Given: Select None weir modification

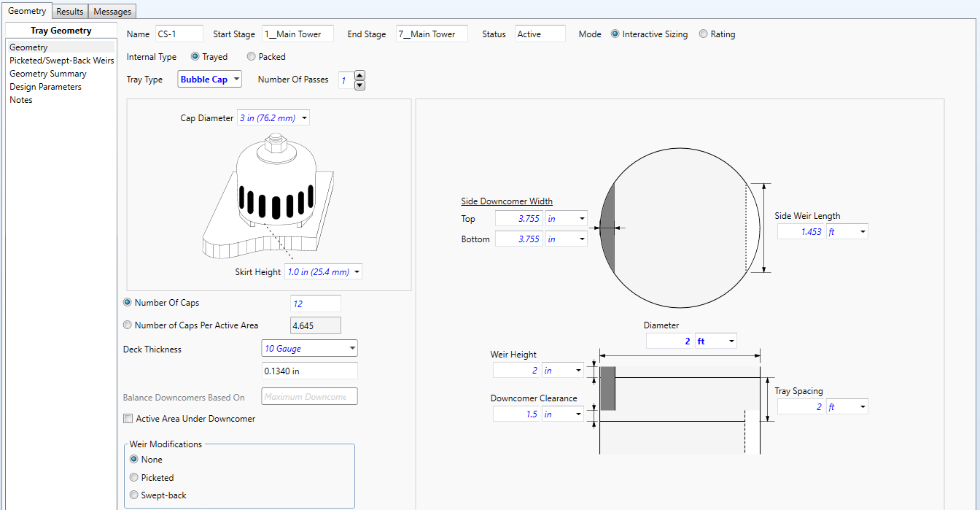Looking at the screenshot, I should tap(133, 460).
